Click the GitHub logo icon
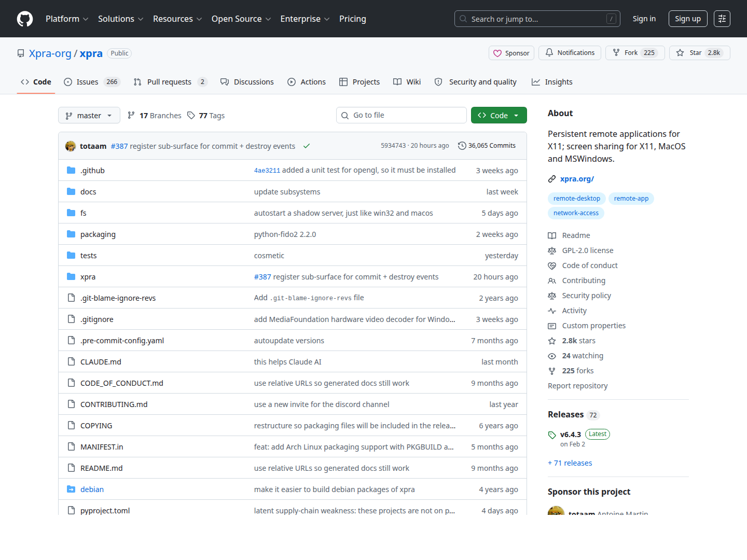This screenshot has width=747, height=560. pos(25,19)
